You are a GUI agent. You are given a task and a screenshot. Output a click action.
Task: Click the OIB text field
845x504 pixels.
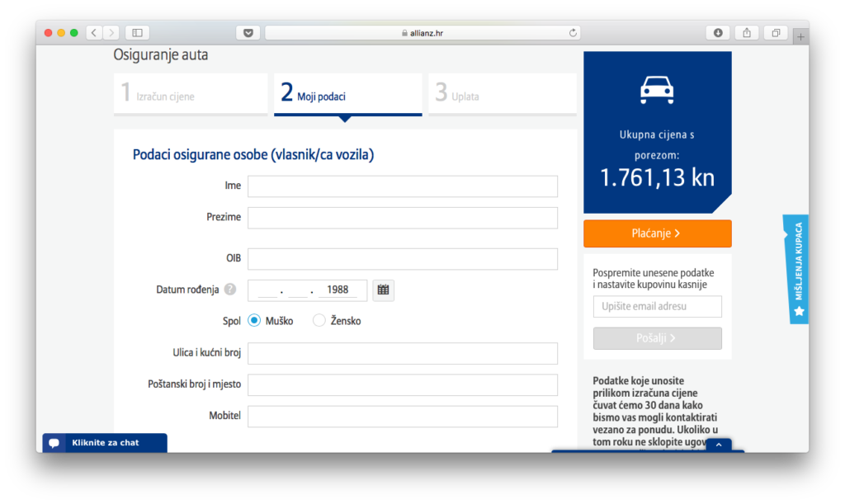point(403,259)
